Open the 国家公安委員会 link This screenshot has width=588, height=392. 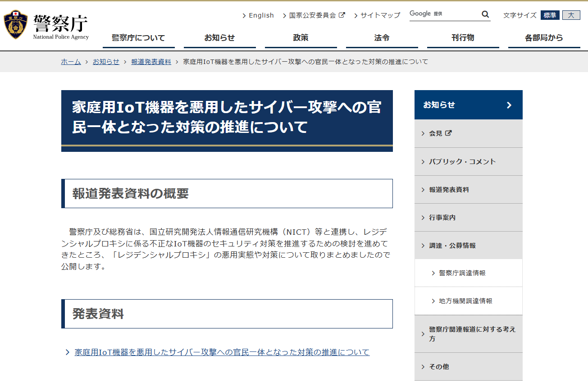(x=312, y=15)
